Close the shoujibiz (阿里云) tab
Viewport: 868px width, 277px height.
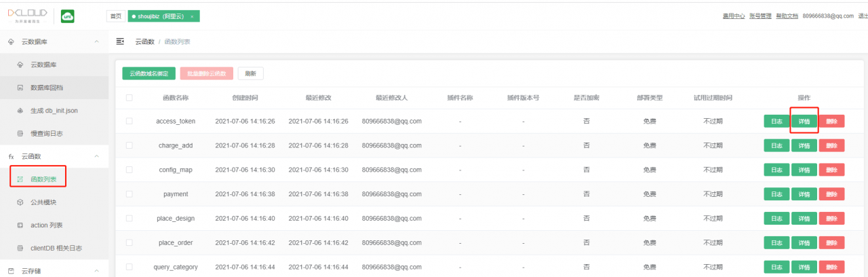[x=192, y=16]
